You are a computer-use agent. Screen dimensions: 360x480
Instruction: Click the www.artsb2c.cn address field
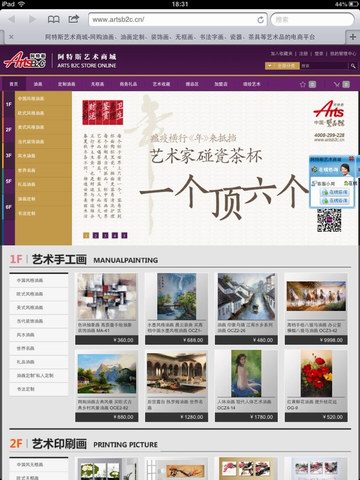point(178,20)
